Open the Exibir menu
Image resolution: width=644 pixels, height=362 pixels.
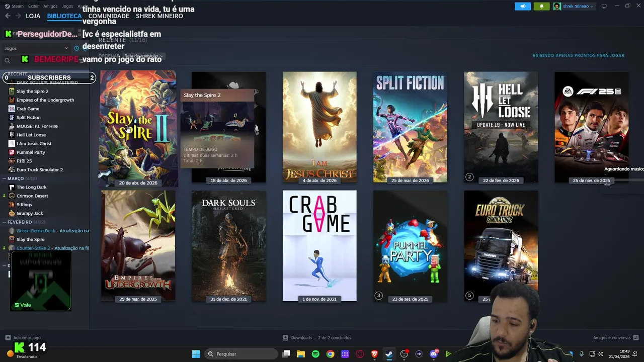(33, 6)
